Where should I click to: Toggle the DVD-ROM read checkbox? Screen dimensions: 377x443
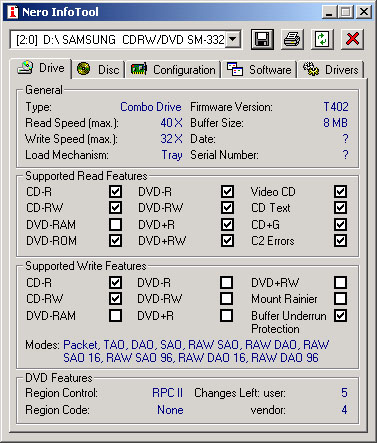[115, 240]
